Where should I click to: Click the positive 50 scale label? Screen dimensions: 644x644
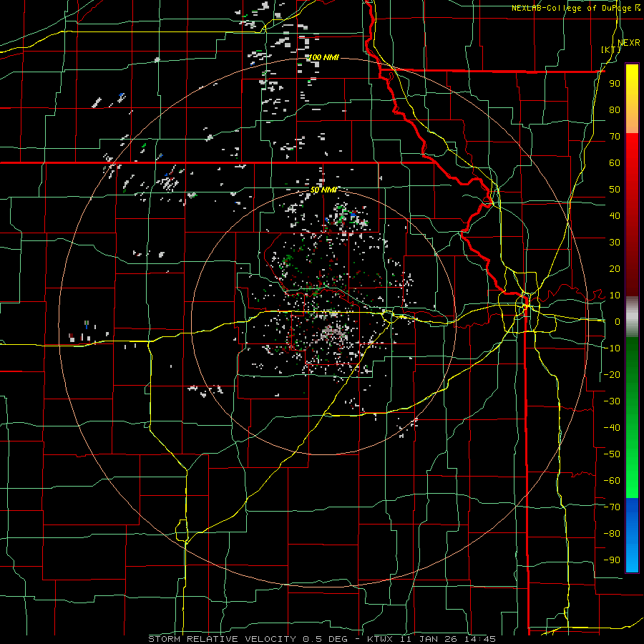tap(615, 190)
